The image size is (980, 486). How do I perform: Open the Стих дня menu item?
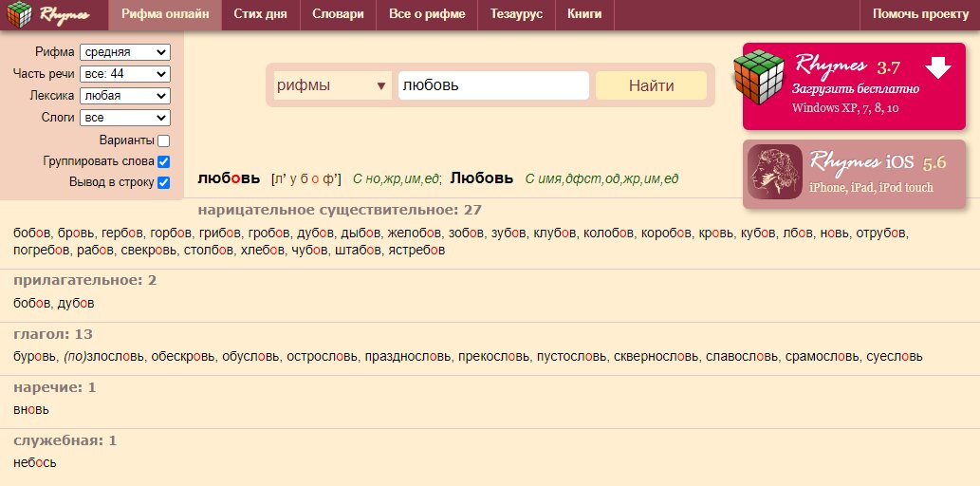click(261, 14)
